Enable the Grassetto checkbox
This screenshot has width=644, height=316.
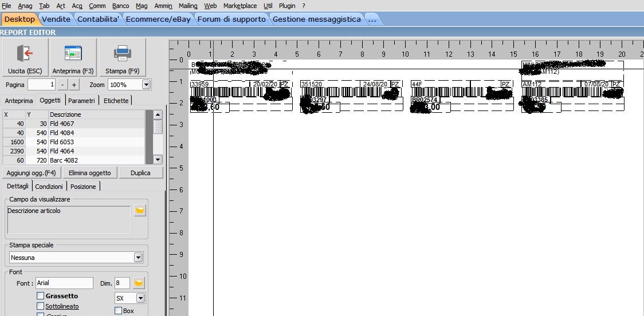tap(40, 295)
